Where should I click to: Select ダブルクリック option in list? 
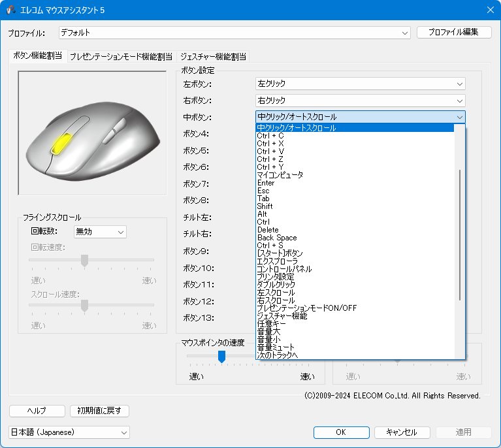276,285
